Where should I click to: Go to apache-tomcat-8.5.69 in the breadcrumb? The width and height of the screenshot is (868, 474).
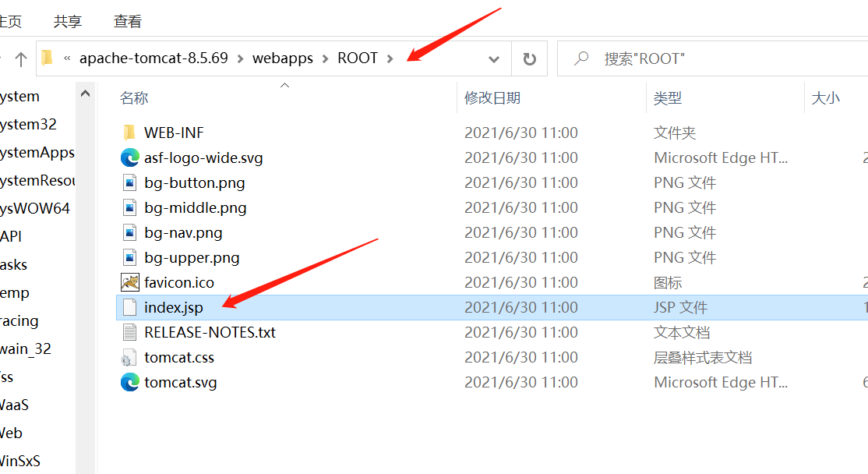point(153,58)
